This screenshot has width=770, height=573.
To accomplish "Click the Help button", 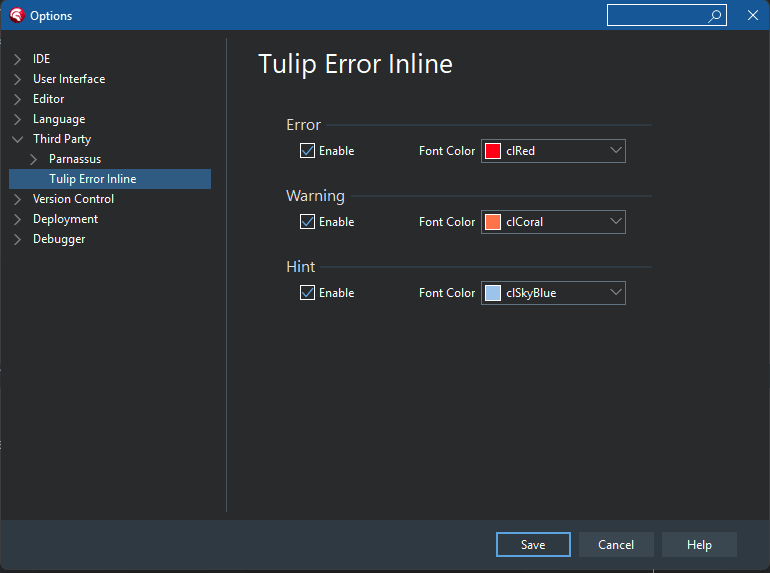I will point(699,545).
